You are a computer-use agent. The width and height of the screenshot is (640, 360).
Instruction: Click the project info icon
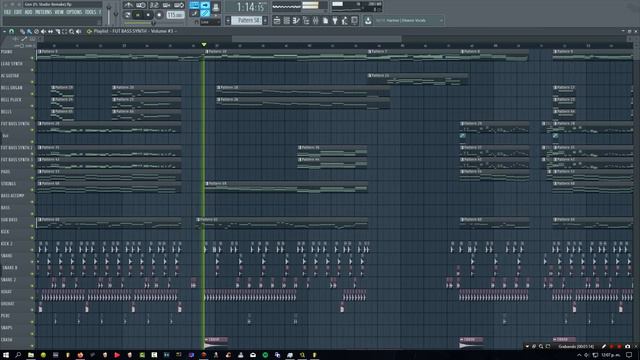pyautogui.click(x=354, y=20)
